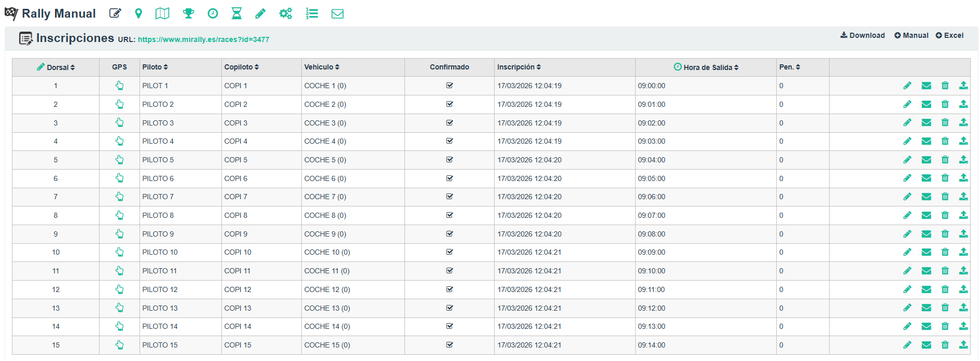The image size is (980, 361).
Task: Click the Confirmado column header
Action: pyautogui.click(x=450, y=67)
